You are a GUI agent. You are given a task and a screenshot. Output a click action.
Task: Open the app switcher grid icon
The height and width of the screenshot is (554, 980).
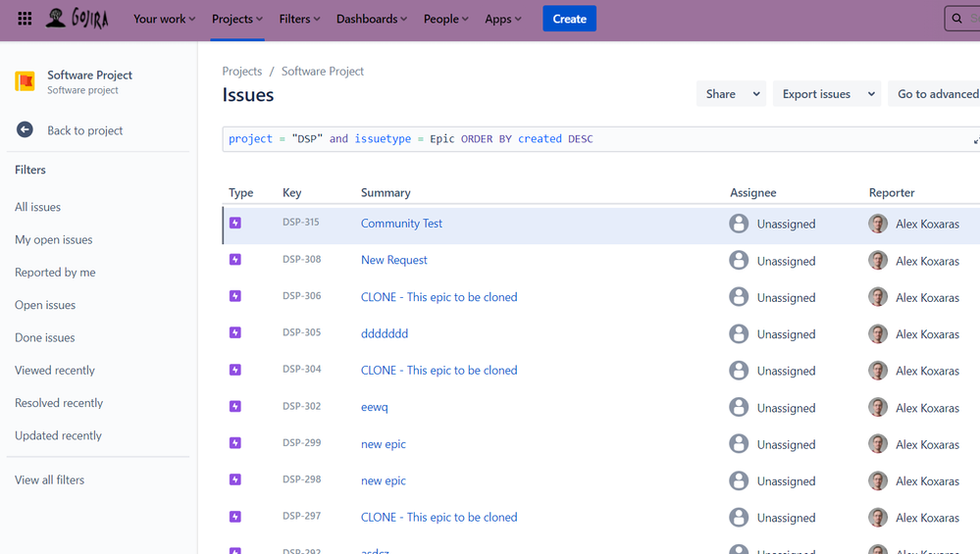coord(25,19)
